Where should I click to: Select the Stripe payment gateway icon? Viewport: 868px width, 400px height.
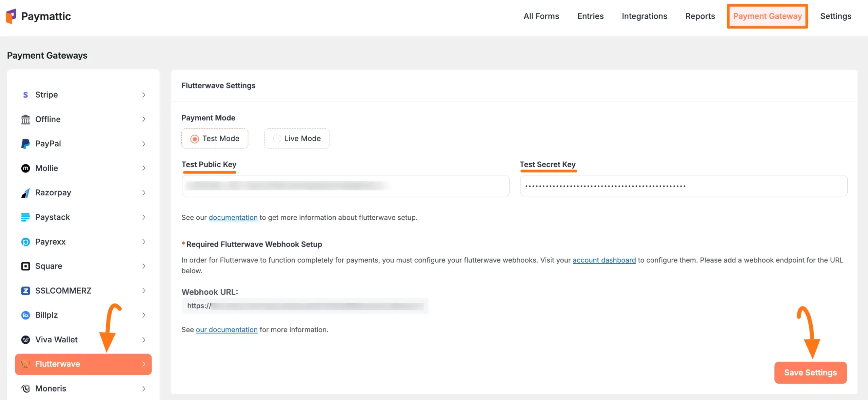coord(25,95)
